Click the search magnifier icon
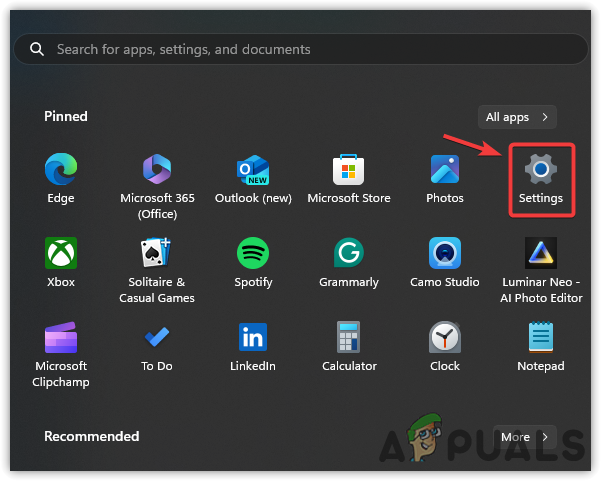Image resolution: width=601 pixels, height=481 pixels. pos(37,49)
